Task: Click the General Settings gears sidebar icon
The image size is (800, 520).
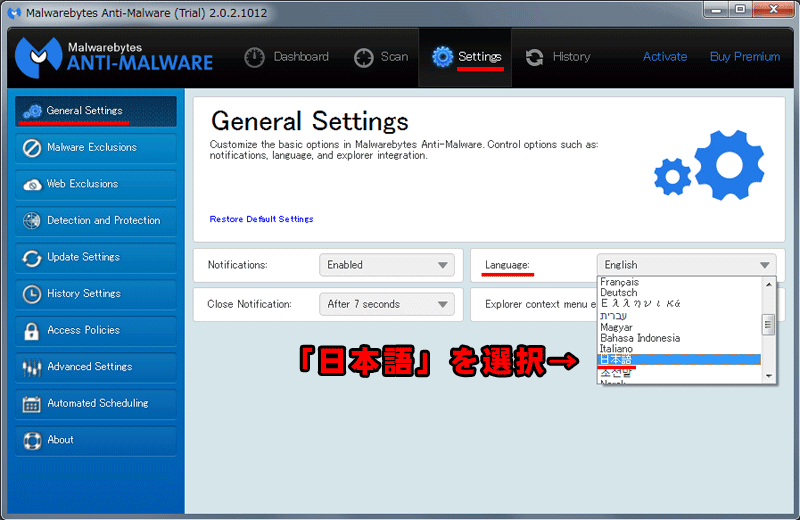Action: pos(33,111)
